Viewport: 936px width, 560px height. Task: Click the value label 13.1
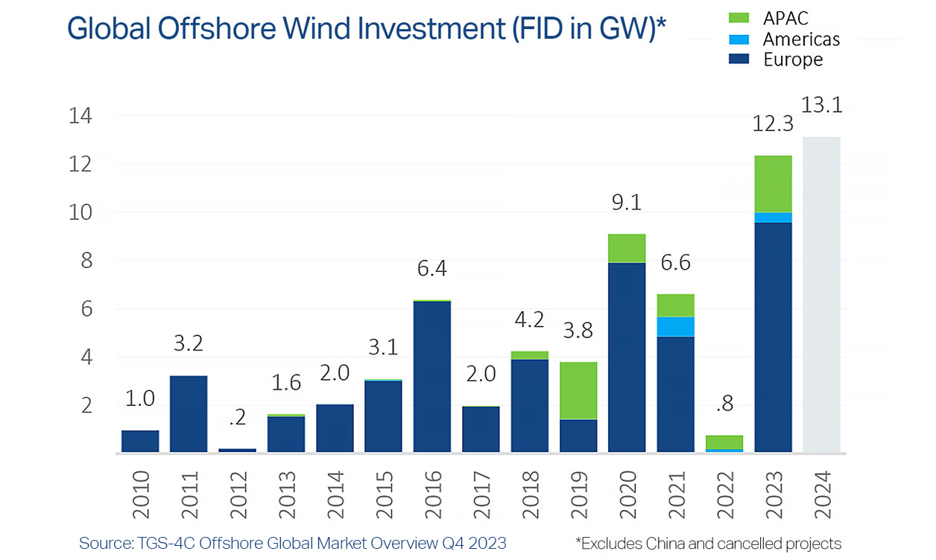coord(823,105)
